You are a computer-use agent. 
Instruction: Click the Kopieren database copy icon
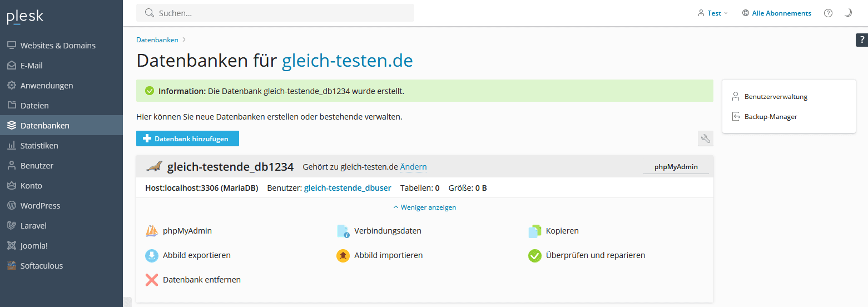coord(534,231)
